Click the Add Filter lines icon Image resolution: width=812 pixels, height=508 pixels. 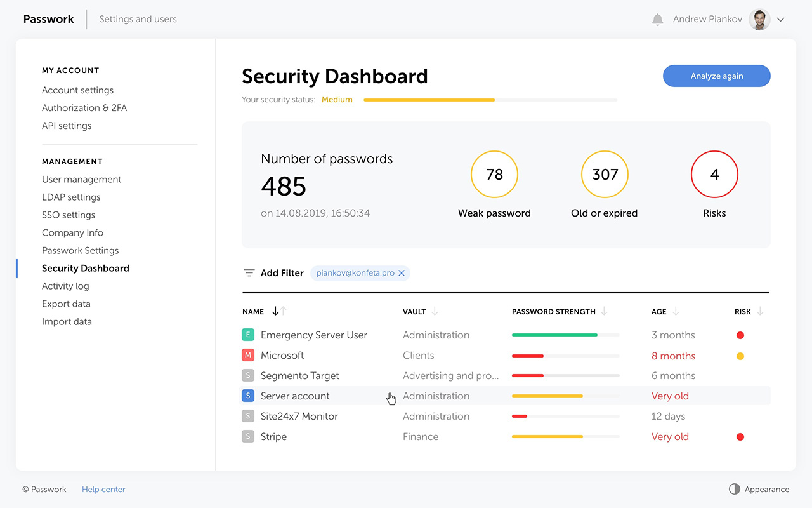[249, 273]
